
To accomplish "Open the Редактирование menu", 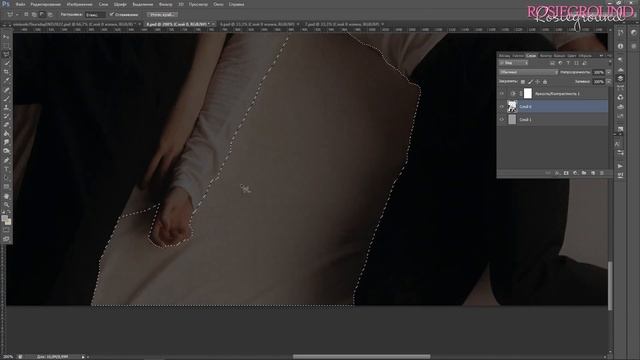I will tap(46, 4).
